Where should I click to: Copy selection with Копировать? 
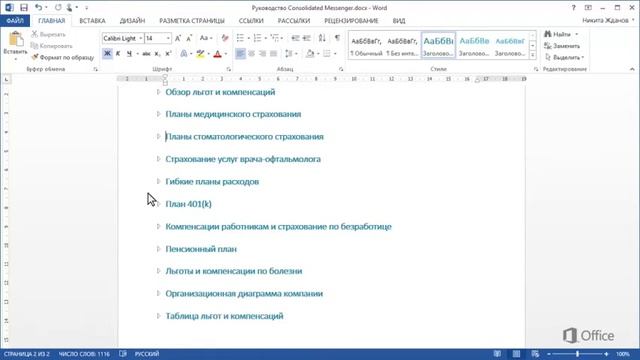click(x=52, y=46)
